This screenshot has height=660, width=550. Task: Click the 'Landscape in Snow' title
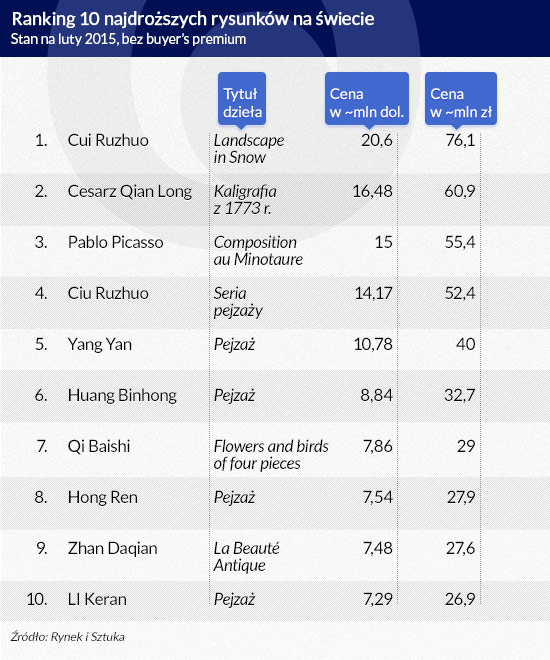pos(249,149)
